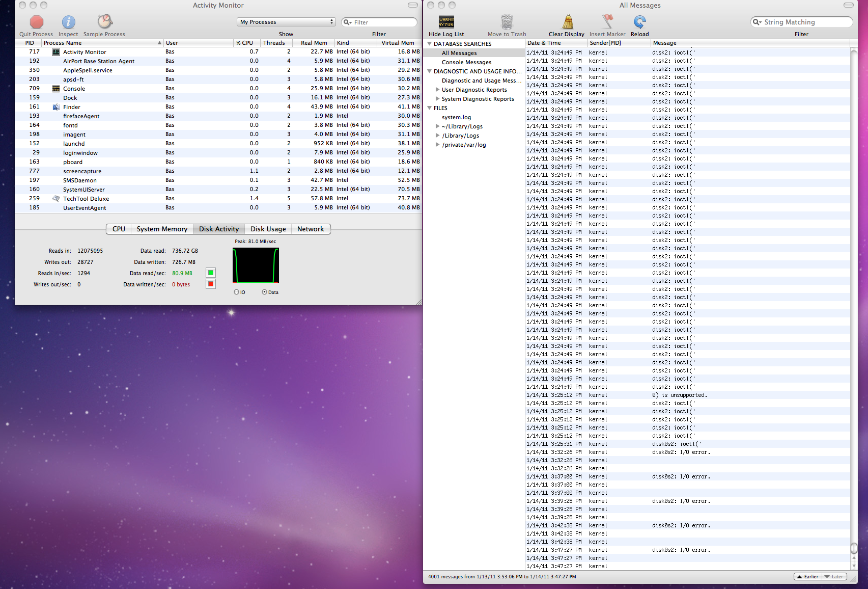Click red Data written color swatch

(211, 284)
